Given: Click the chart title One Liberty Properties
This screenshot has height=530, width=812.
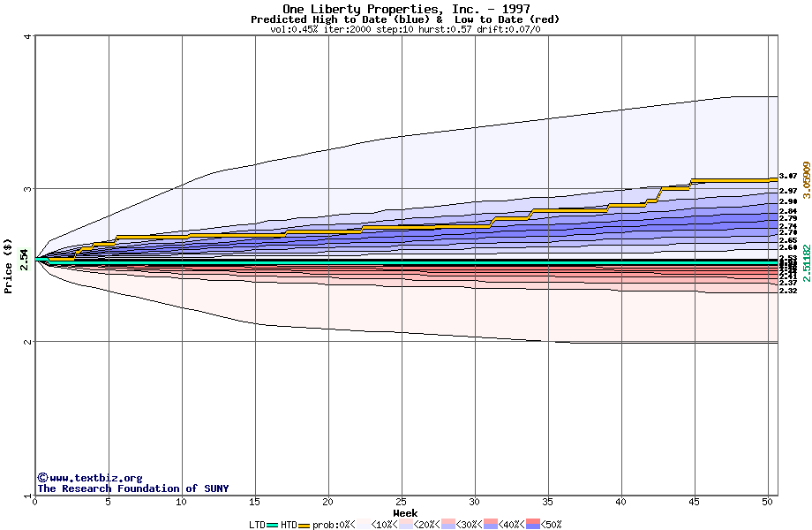Looking at the screenshot, I should 405,9.
